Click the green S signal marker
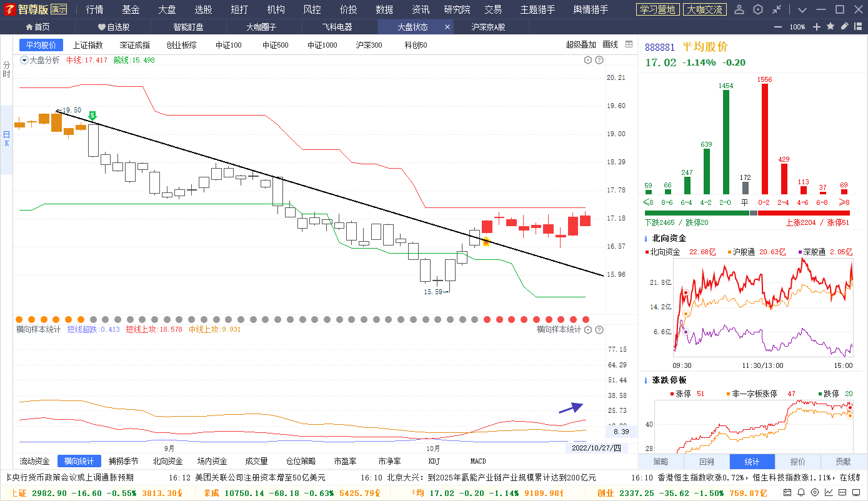 [92, 116]
